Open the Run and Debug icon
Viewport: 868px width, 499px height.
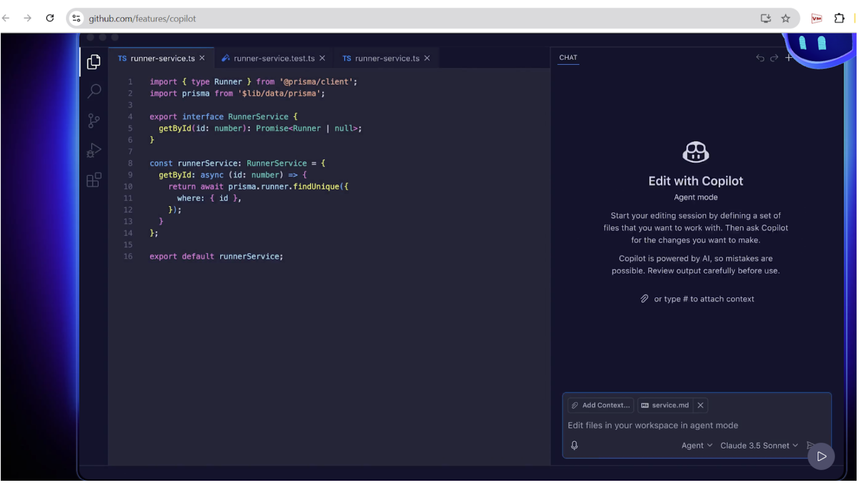click(x=94, y=150)
